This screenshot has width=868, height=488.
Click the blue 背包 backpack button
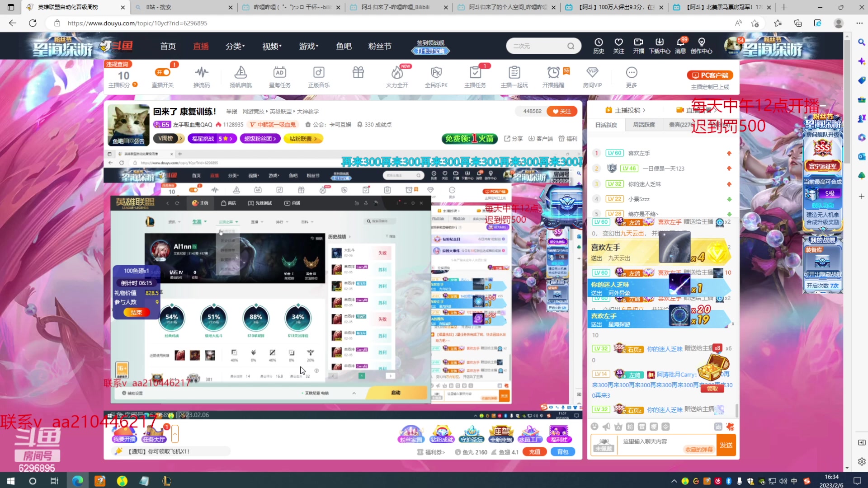click(563, 452)
